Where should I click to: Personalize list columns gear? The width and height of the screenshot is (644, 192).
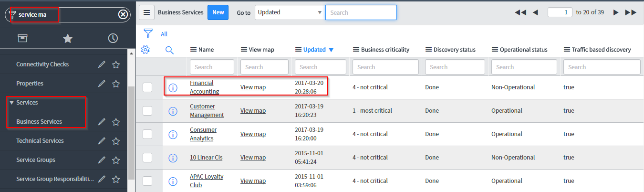point(146,49)
